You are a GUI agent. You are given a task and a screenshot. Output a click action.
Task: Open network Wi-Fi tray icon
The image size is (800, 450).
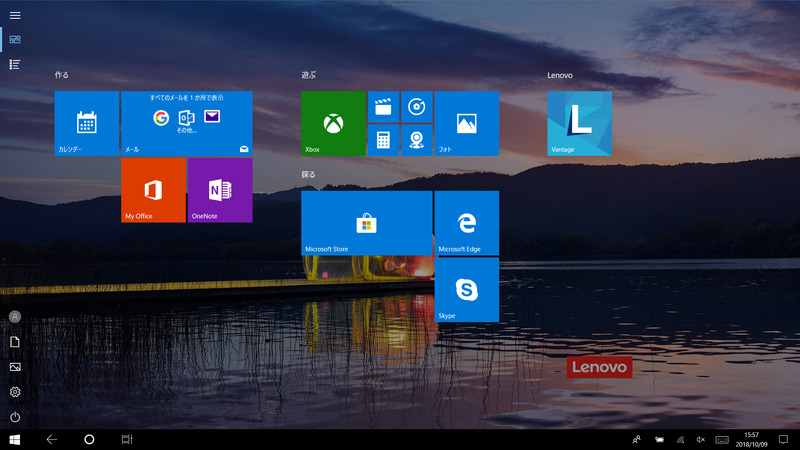tap(680, 439)
